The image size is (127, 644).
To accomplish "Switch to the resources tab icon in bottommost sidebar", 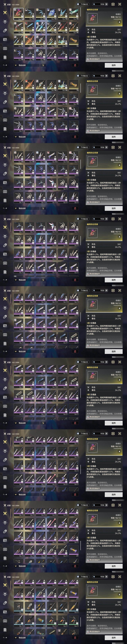I will coord(5,612).
